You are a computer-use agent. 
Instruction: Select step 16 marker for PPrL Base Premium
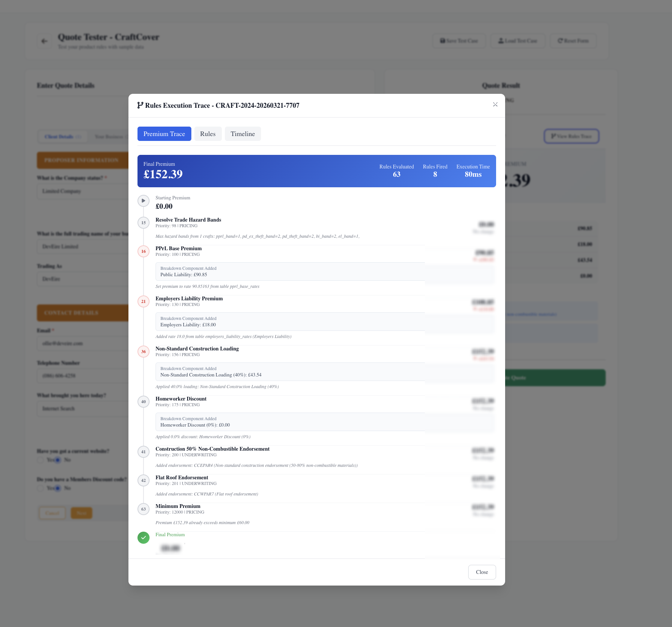pyautogui.click(x=144, y=251)
